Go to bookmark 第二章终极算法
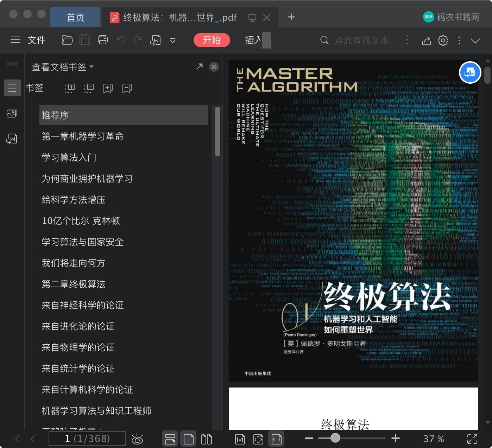Screen dimensions: 492x448 (74, 284)
